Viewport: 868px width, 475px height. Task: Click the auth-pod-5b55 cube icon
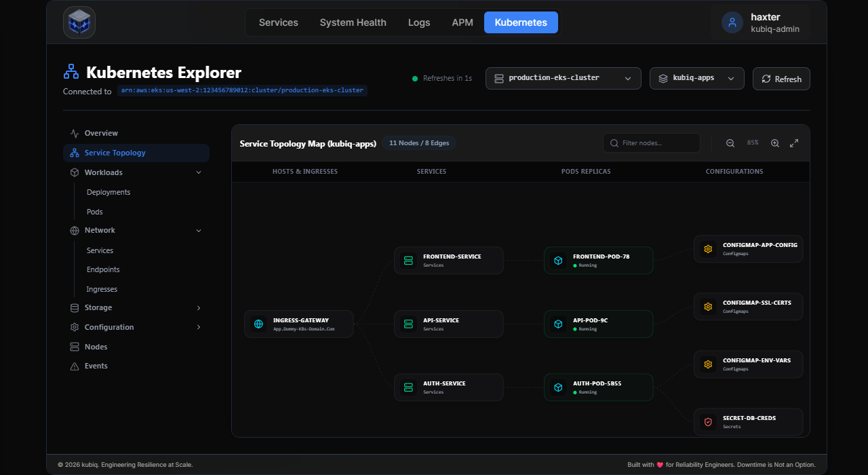tap(558, 387)
